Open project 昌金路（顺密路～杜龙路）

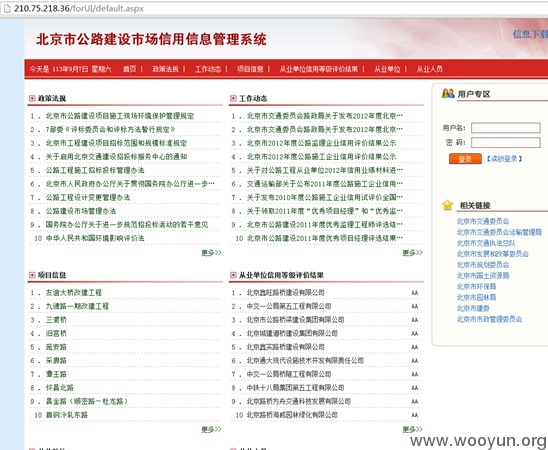tap(87, 401)
